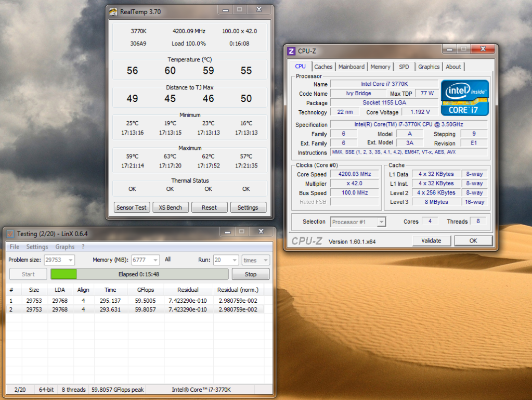Screen dimensions: 532x400
Task: Click the Intel Core i7 3770K name field
Action: 384,84
